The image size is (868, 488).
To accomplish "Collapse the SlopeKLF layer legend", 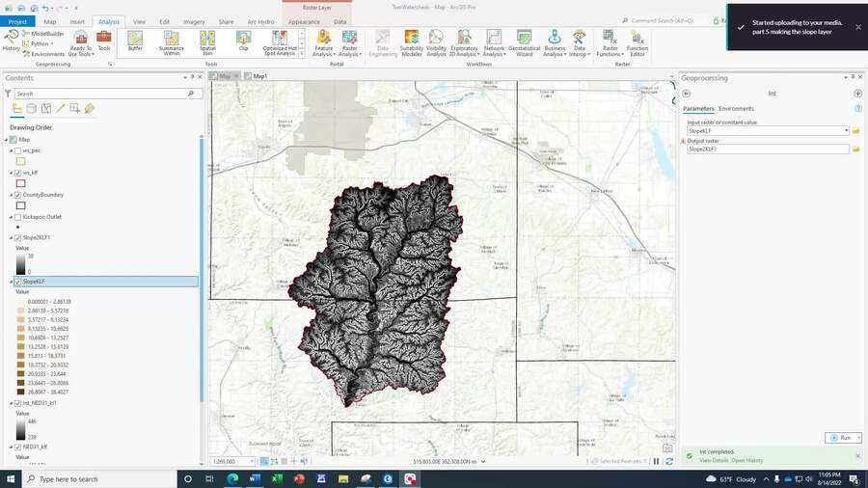I will coord(11,282).
